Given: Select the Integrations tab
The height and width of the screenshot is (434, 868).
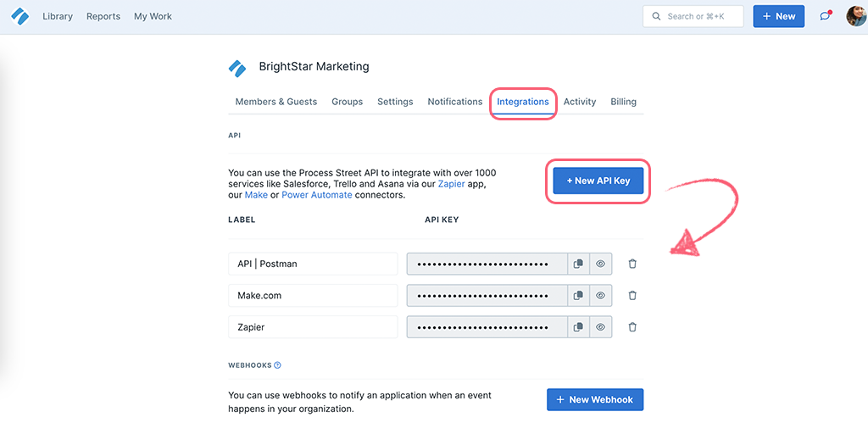Looking at the screenshot, I should (x=523, y=102).
